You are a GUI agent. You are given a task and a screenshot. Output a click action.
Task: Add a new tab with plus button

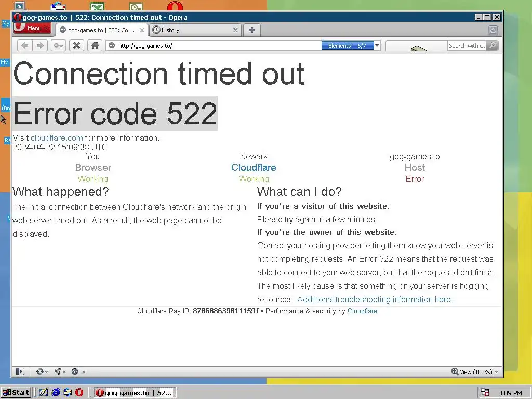pyautogui.click(x=252, y=30)
